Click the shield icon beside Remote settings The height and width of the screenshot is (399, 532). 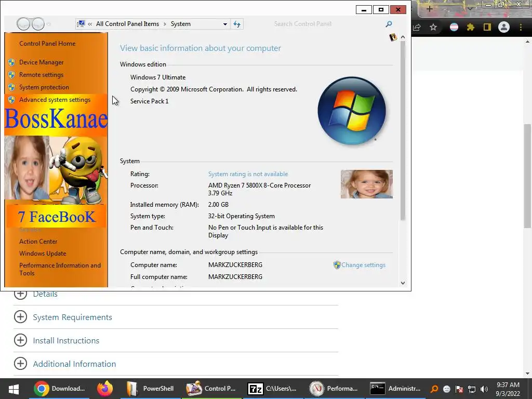[x=11, y=75]
